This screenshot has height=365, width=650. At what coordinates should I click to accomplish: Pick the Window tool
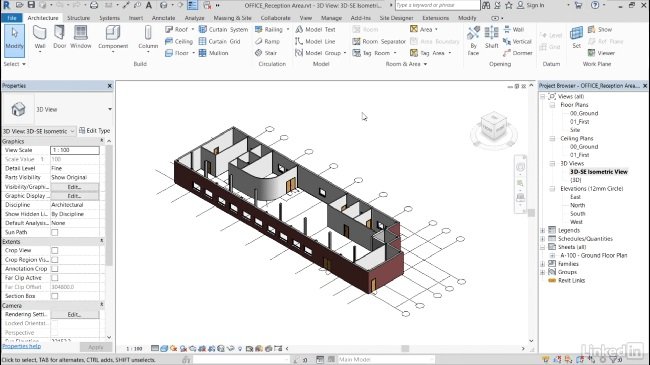[80, 36]
